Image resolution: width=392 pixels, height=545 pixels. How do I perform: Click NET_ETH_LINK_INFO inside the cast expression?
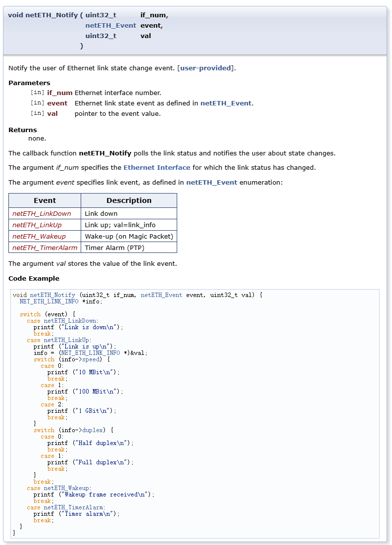(90, 353)
